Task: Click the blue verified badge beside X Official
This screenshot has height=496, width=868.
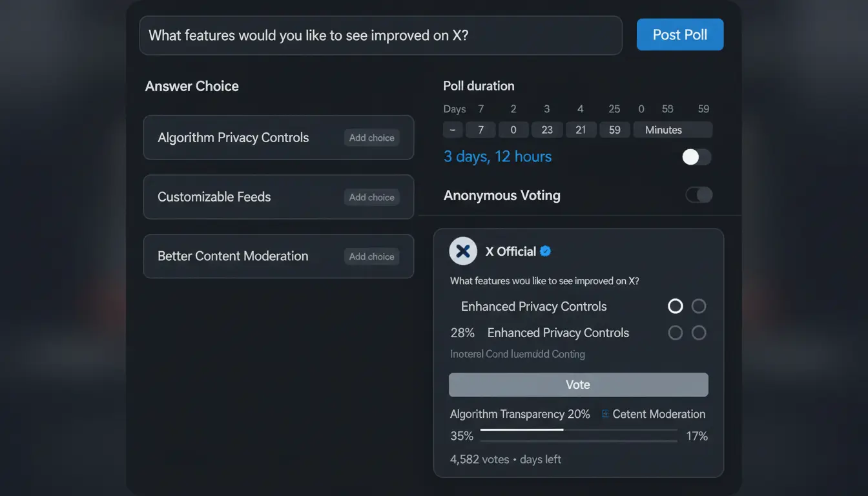Action: (x=545, y=251)
